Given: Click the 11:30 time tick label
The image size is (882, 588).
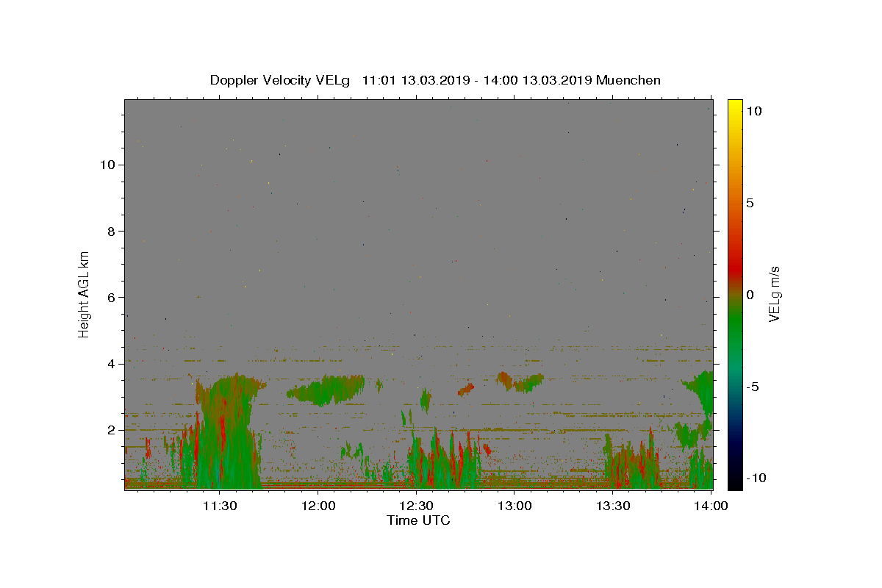Looking at the screenshot, I should (x=220, y=506).
